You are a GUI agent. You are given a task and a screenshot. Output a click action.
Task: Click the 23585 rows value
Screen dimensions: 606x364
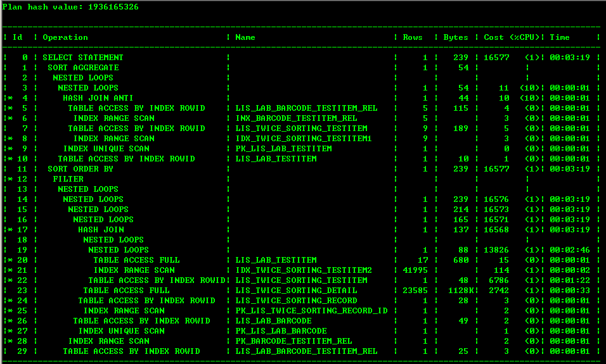coord(415,291)
